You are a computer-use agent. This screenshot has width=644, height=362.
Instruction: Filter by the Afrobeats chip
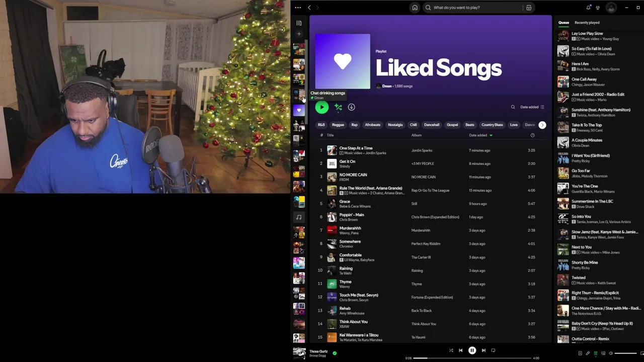372,125
